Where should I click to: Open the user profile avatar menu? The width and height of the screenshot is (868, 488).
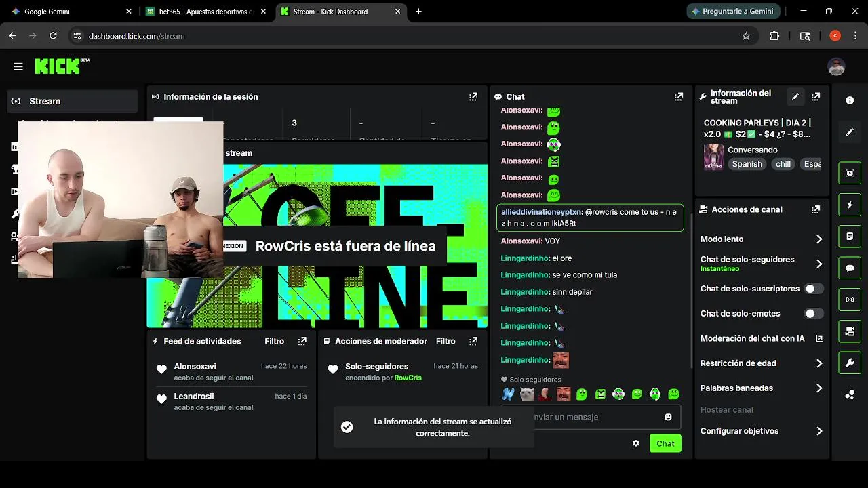click(x=836, y=66)
